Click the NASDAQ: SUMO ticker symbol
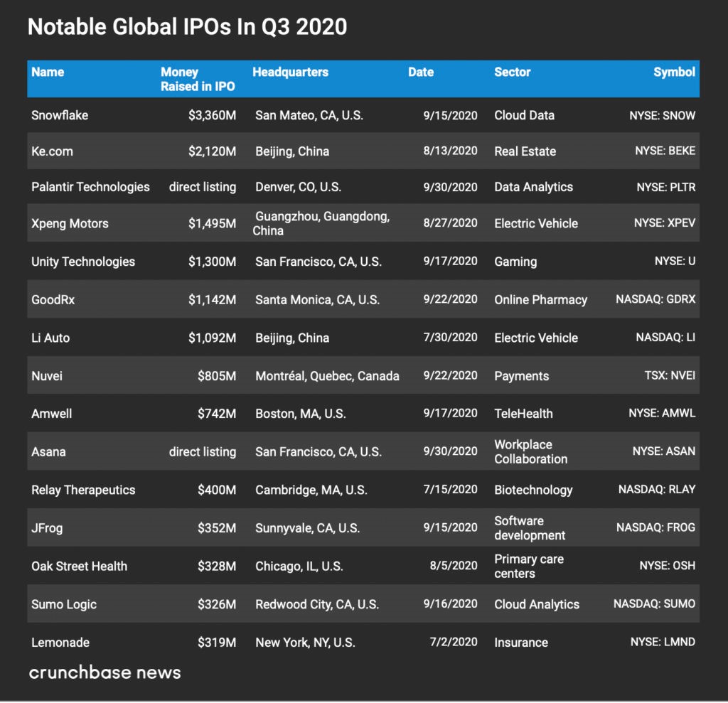 pos(654,604)
